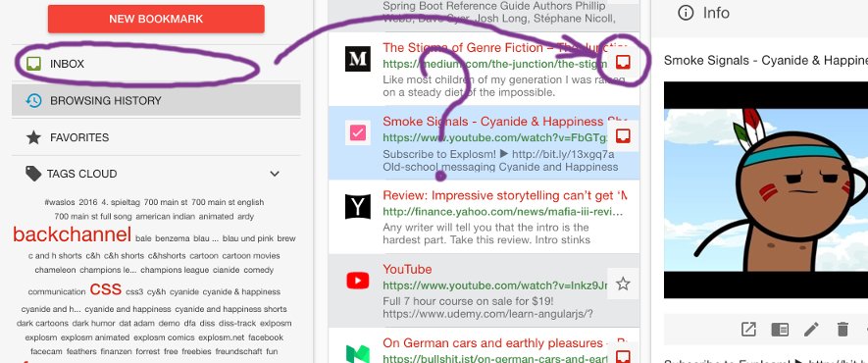Select the american indian tag
Screen dimensions: 868x363
(166, 217)
